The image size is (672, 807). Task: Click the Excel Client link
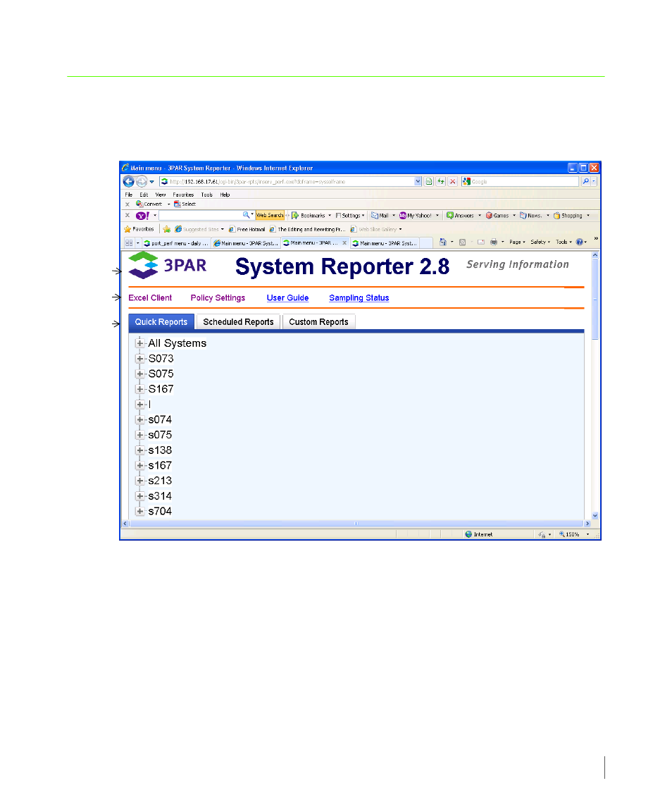150,297
